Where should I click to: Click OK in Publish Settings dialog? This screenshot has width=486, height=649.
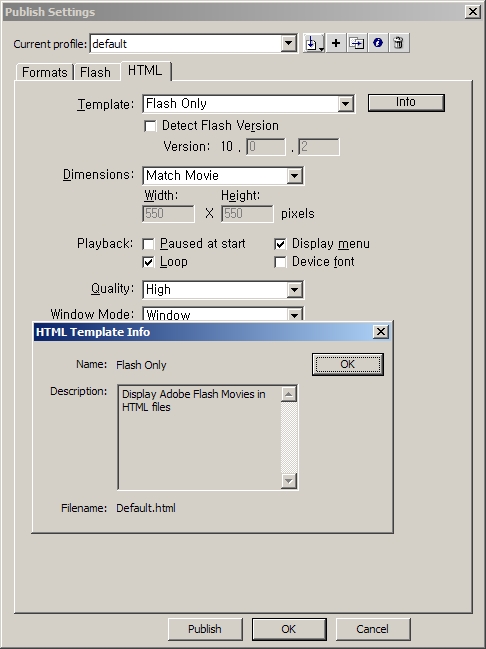(x=289, y=629)
